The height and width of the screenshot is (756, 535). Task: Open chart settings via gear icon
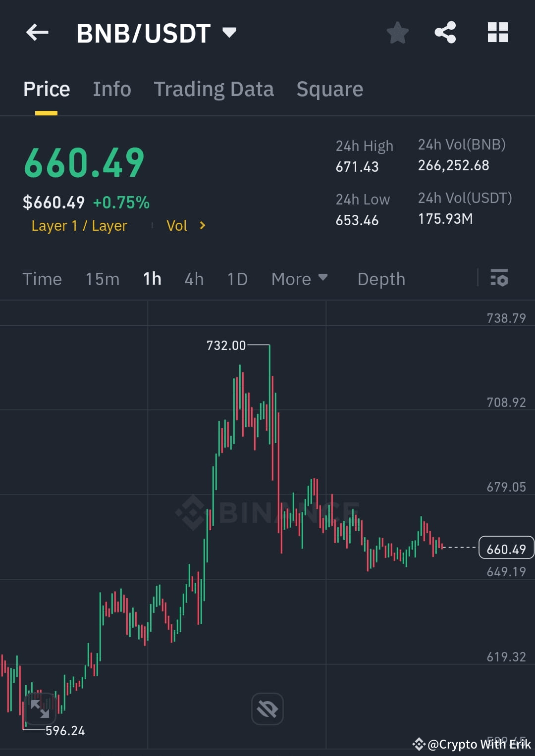pos(500,279)
